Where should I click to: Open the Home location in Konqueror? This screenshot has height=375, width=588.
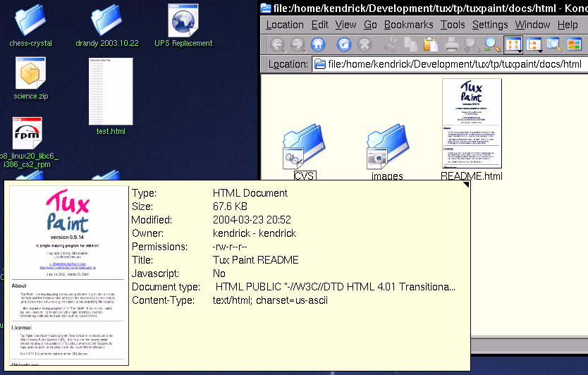click(318, 44)
